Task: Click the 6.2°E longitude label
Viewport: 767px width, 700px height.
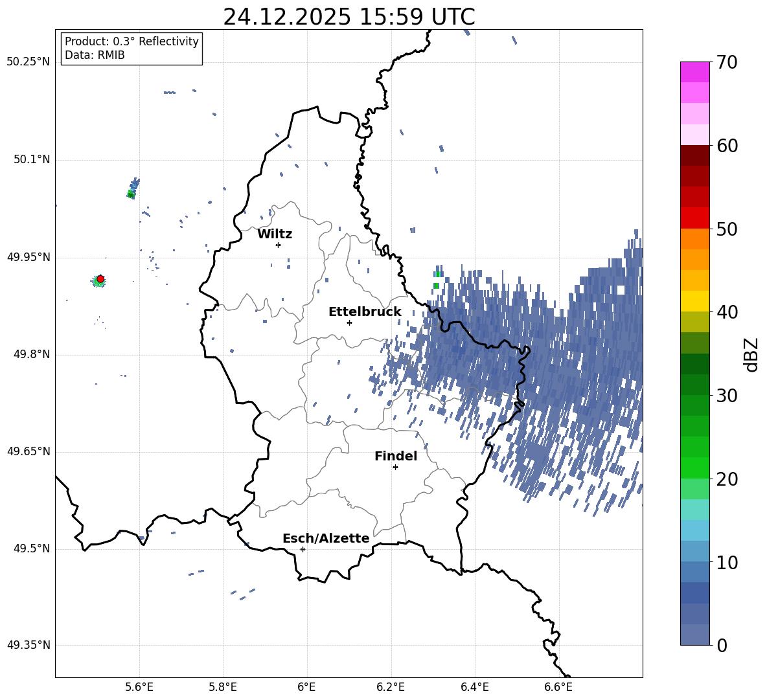Action: [391, 687]
